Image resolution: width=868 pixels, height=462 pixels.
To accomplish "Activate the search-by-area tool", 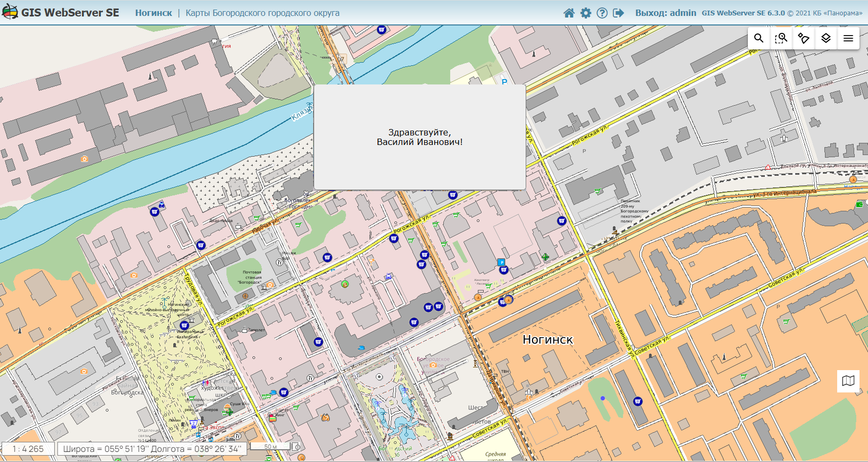I will (781, 38).
